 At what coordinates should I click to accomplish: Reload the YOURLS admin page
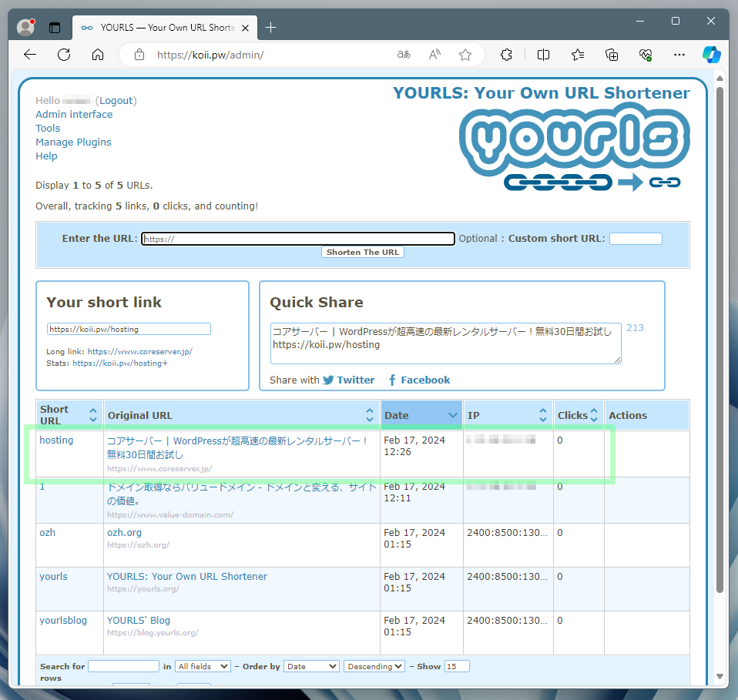(64, 55)
